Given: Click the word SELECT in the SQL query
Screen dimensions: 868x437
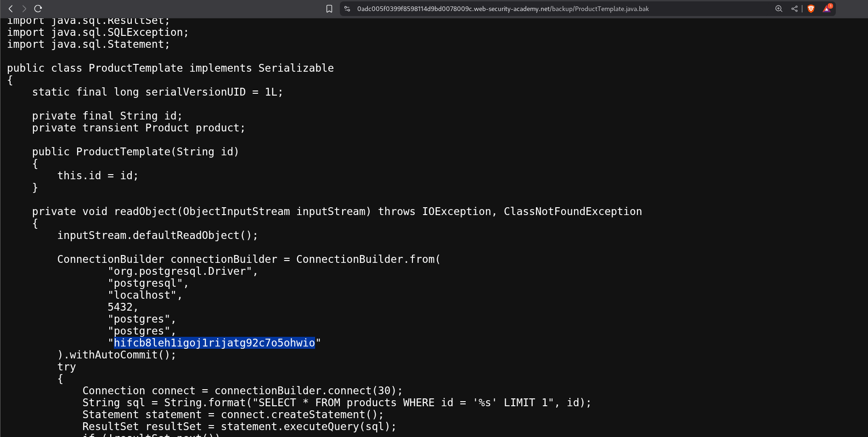Looking at the screenshot, I should click(277, 403).
